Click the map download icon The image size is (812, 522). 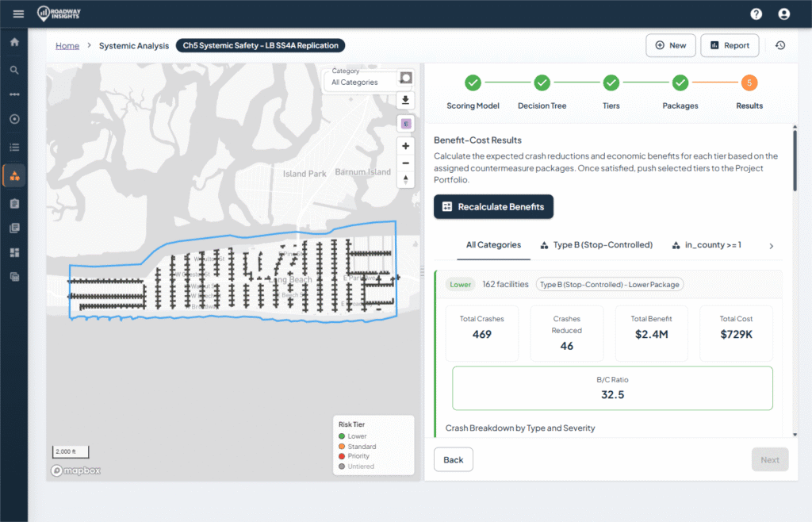405,100
